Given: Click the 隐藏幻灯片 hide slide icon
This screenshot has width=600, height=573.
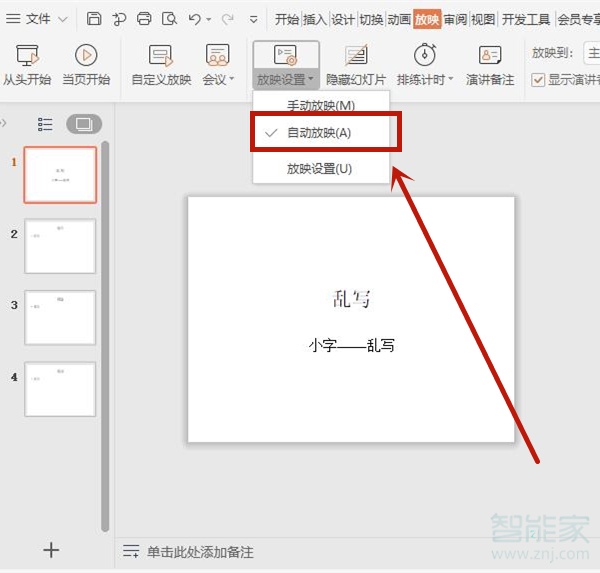Looking at the screenshot, I should [x=355, y=57].
